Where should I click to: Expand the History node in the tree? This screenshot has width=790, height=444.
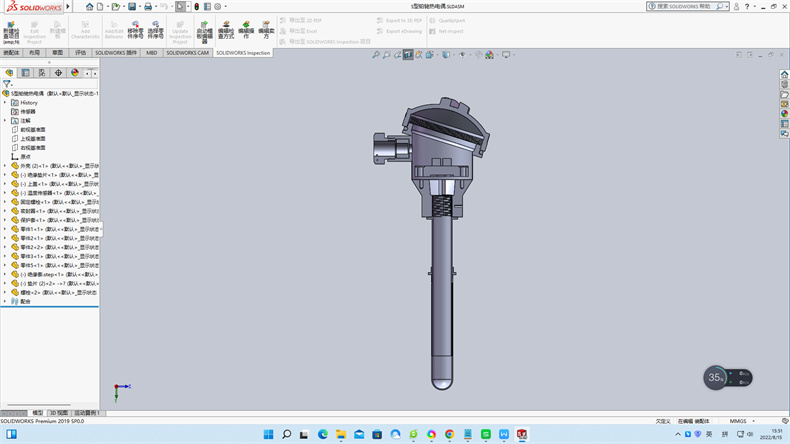click(x=5, y=103)
